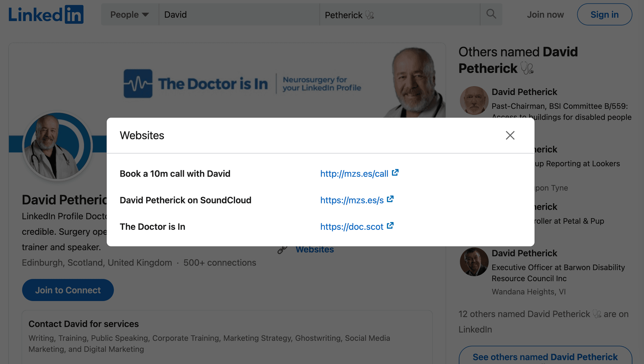Image resolution: width=644 pixels, height=364 pixels.
Task: Click Join now
Action: click(x=545, y=15)
